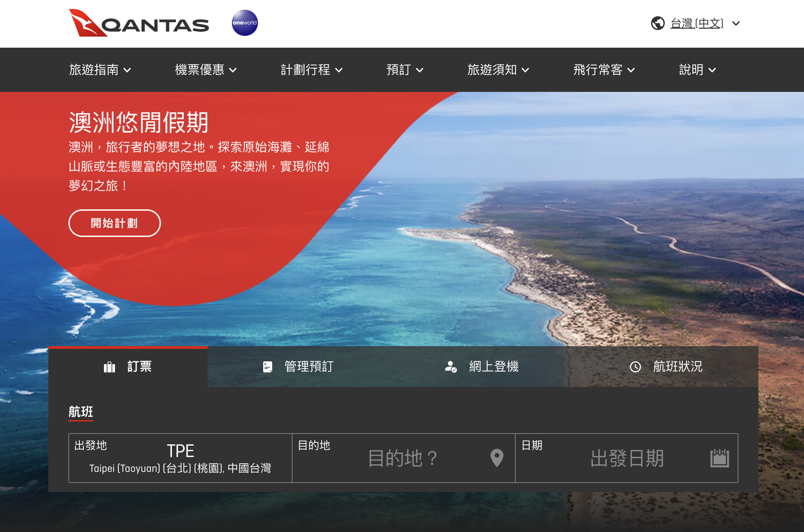The image size is (804, 532).
Task: Click the passenger icon beside 網上登機
Action: click(451, 367)
